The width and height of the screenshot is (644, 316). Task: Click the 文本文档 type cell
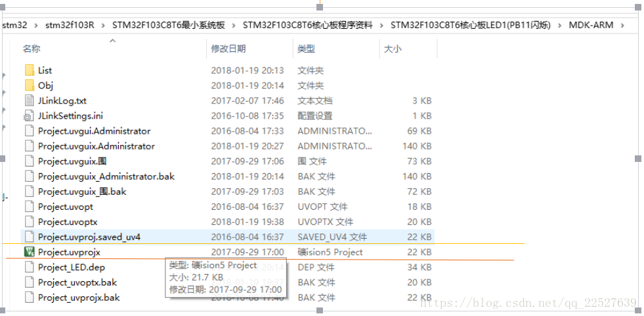(315, 100)
